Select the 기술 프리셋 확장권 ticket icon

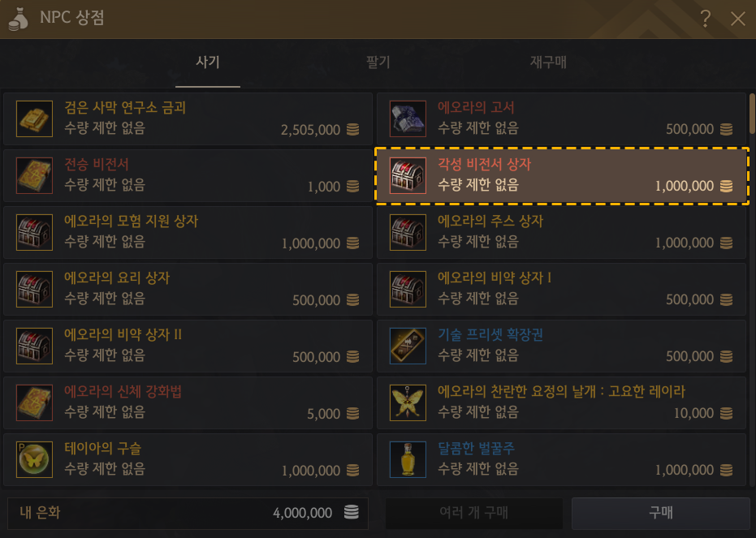(x=408, y=346)
